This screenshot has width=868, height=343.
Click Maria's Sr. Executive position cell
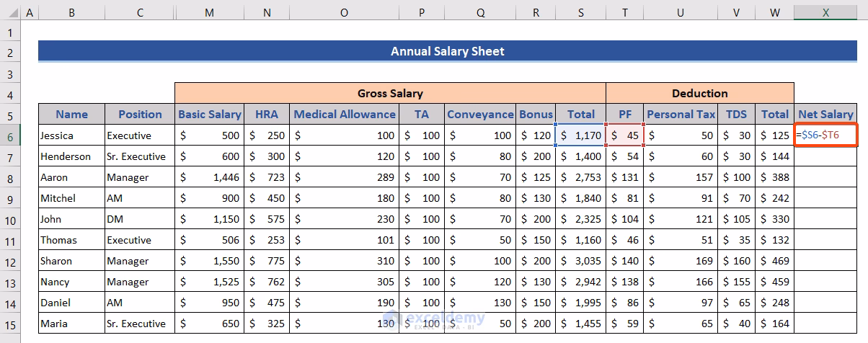coord(139,324)
